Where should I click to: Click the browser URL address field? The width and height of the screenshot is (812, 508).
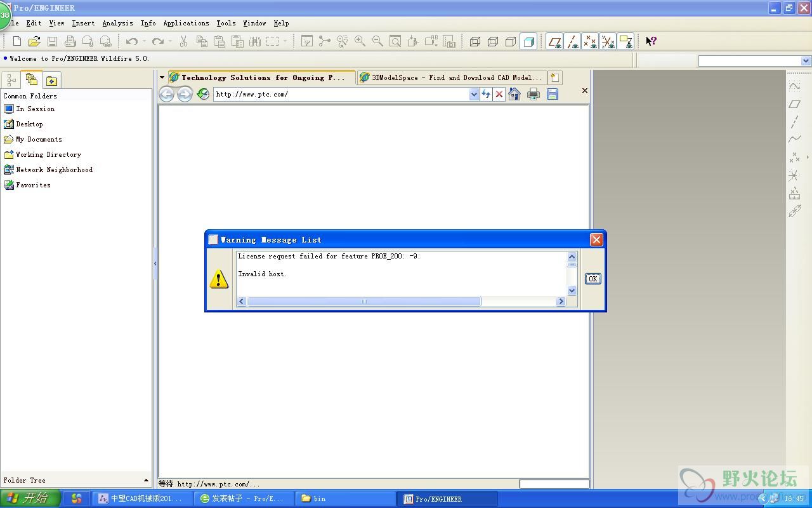(x=341, y=94)
